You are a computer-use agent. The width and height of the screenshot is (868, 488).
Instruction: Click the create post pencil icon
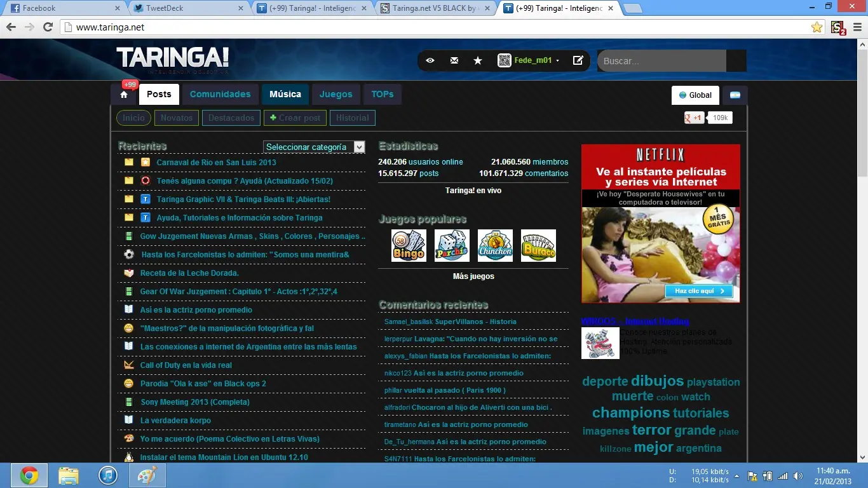coord(578,60)
